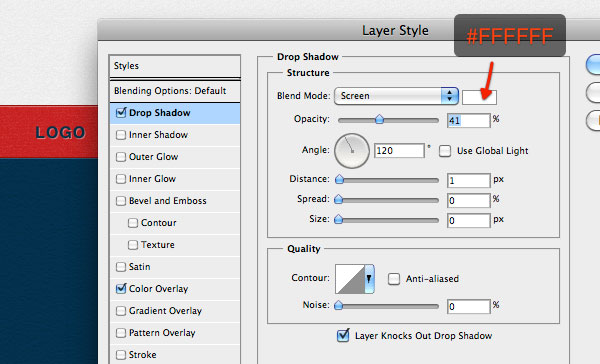This screenshot has height=364, width=600.
Task: Enable the Texture checkbox
Action: (x=132, y=245)
